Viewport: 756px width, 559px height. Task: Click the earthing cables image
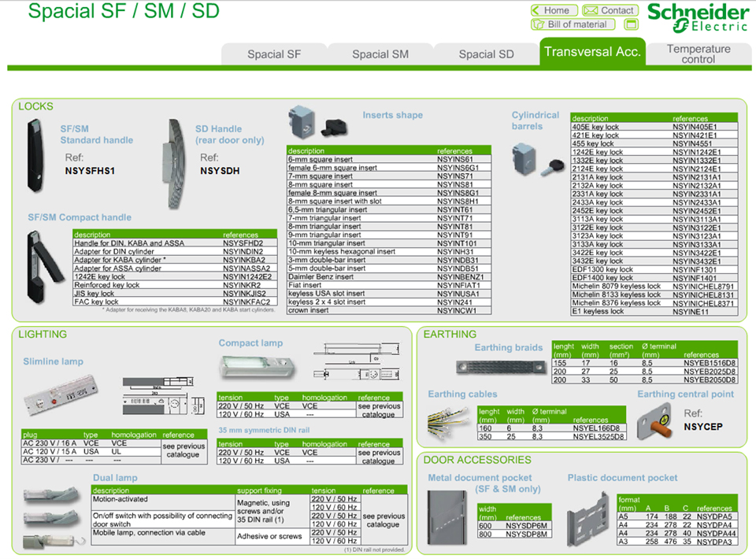click(x=448, y=423)
